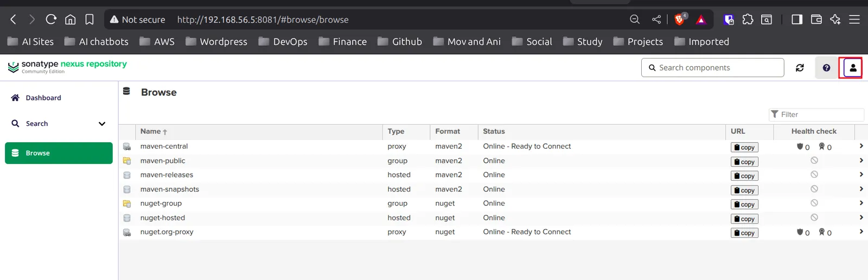Sort by the Type column header
Viewport: 868px width, 280px height.
pyautogui.click(x=406, y=131)
